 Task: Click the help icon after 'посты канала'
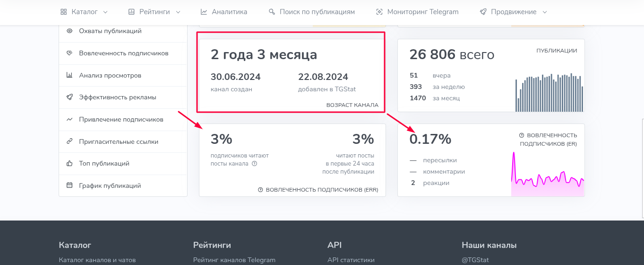[x=254, y=164]
